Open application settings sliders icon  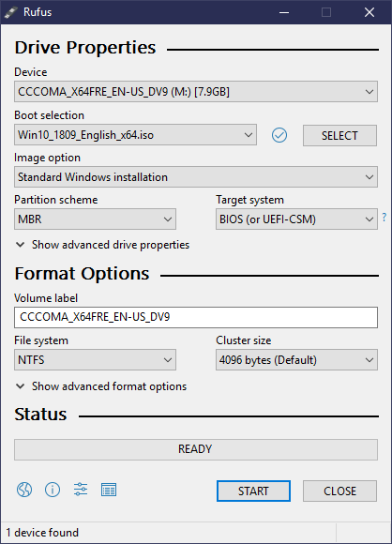point(81,490)
